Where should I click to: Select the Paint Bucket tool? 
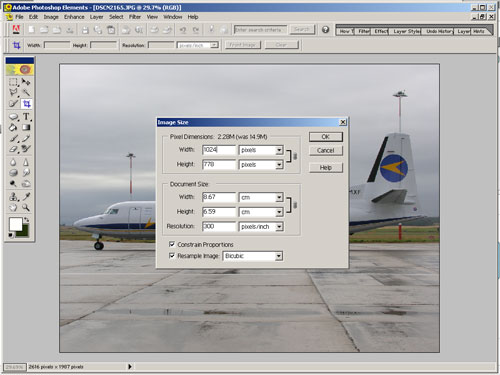click(13, 128)
